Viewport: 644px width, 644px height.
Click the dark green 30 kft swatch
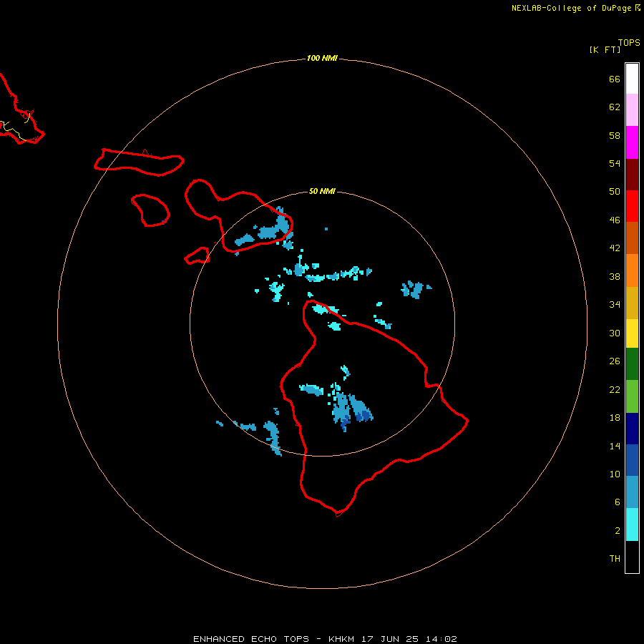632,364
